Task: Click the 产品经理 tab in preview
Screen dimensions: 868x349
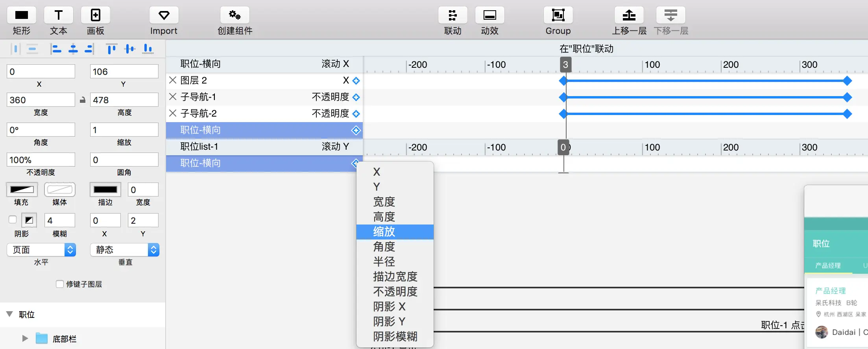Action: 828,265
